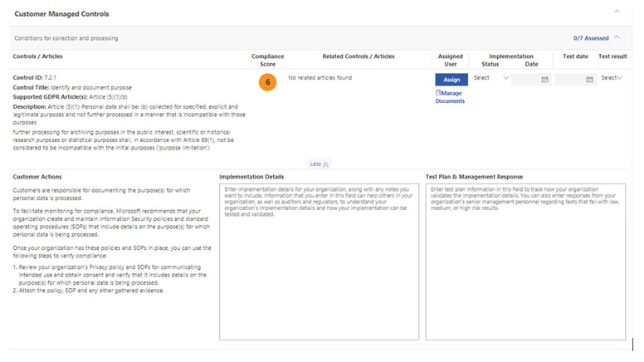
Task: Open the Test result Select dropdown
Action: 612,78
